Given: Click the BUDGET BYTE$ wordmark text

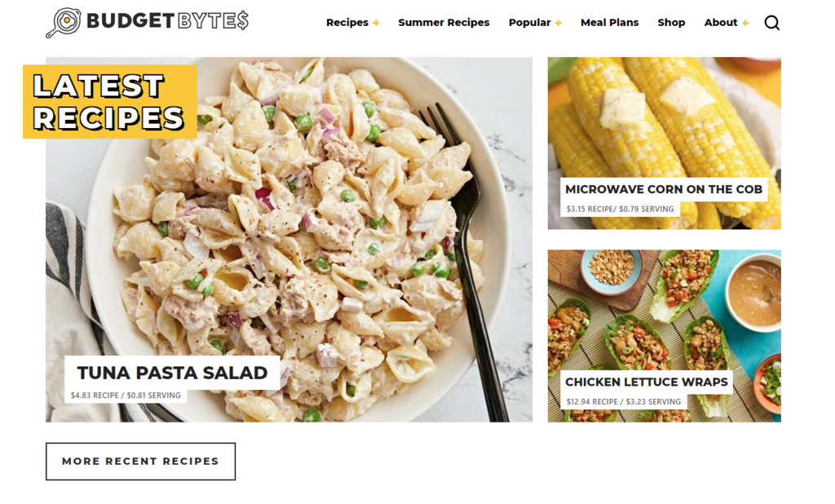Looking at the screenshot, I should click(167, 20).
